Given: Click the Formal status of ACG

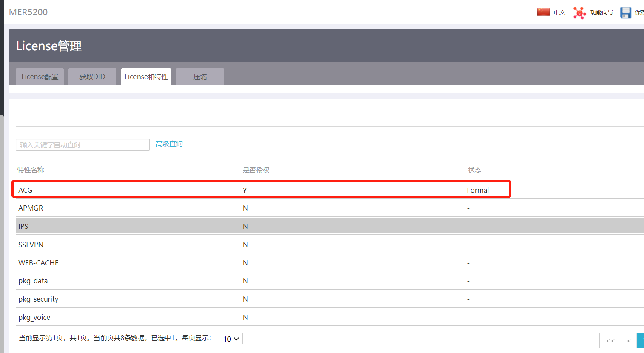Looking at the screenshot, I should [x=478, y=190].
